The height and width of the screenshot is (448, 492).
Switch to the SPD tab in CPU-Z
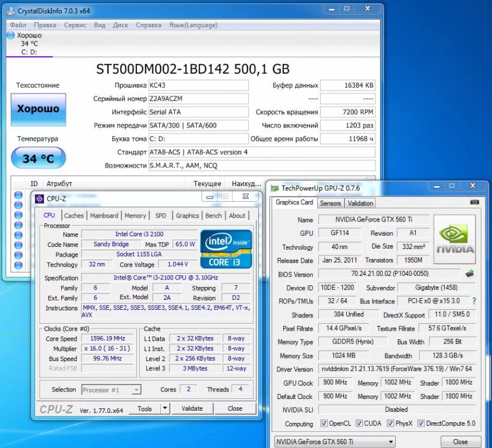tap(161, 216)
